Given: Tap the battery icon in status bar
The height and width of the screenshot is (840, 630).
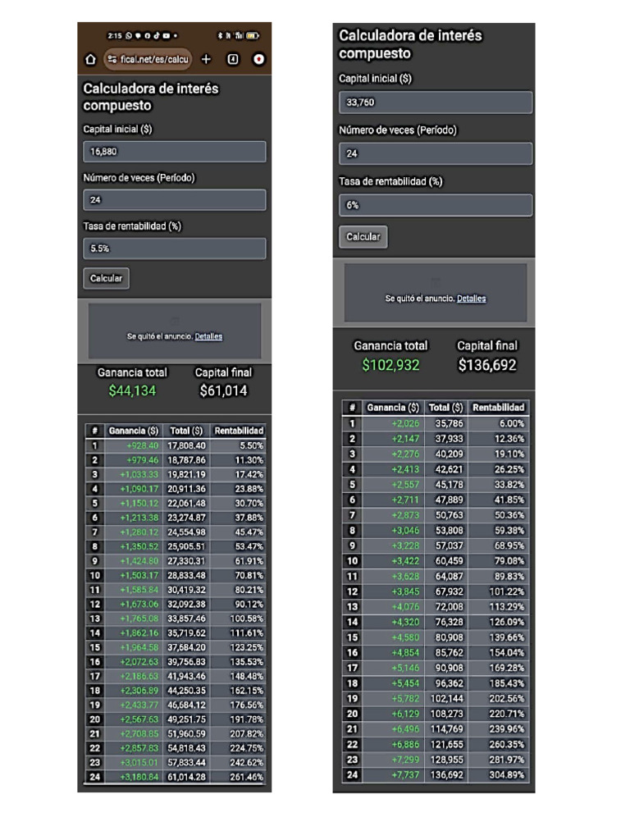Looking at the screenshot, I should click(x=252, y=36).
